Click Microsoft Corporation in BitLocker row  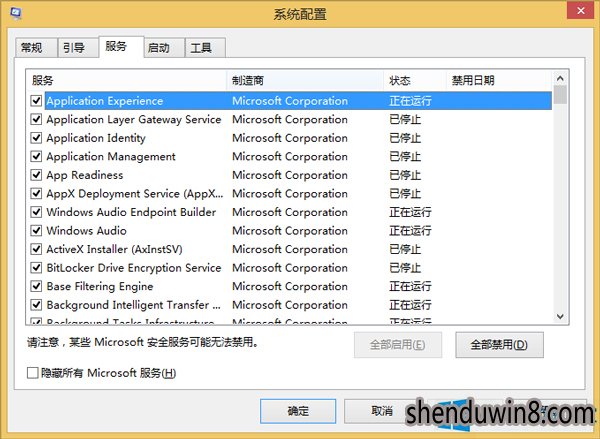(290, 268)
